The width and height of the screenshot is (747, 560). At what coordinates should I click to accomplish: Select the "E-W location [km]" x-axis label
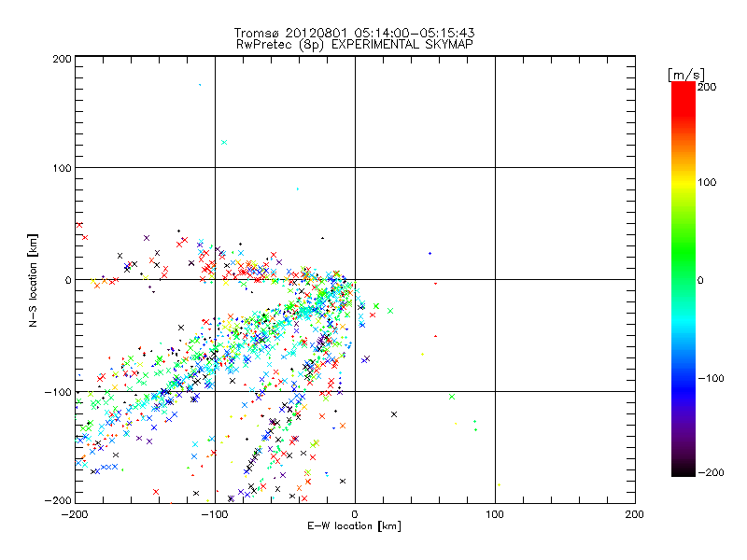point(354,525)
